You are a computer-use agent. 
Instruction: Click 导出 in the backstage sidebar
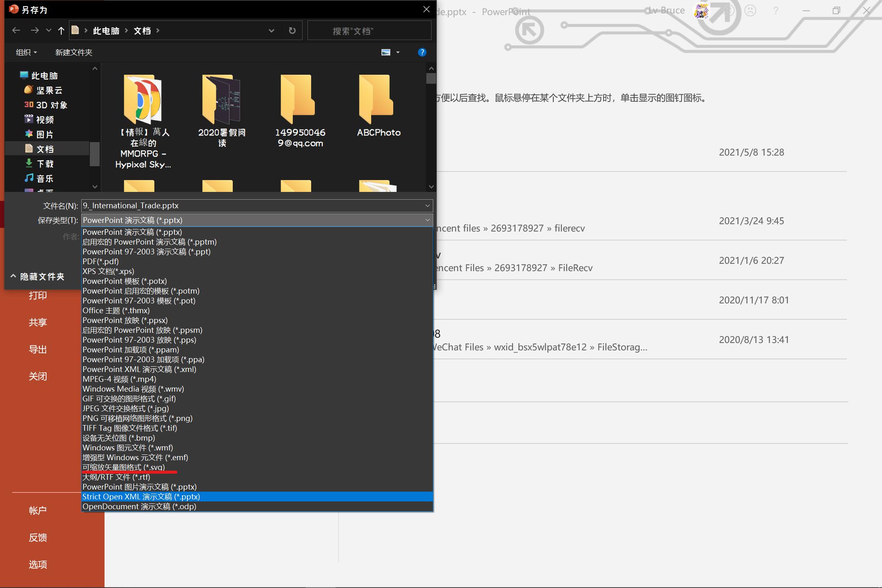pos(38,350)
